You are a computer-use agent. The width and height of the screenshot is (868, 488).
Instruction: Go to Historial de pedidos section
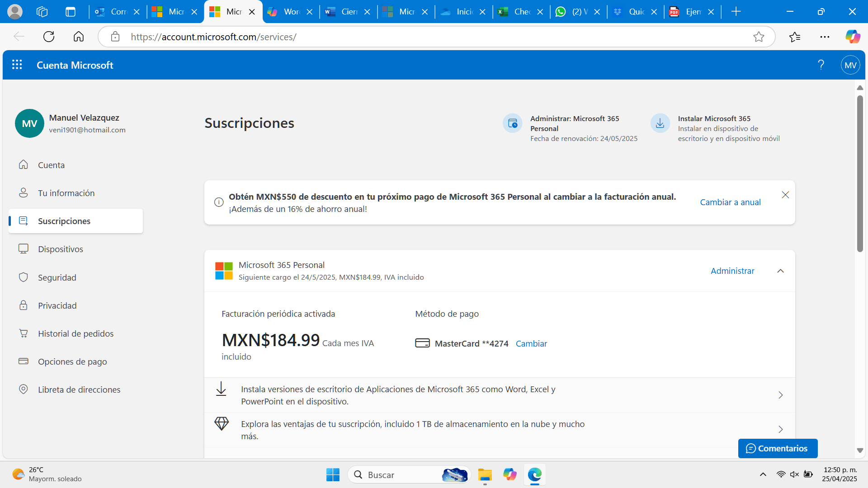click(x=75, y=333)
